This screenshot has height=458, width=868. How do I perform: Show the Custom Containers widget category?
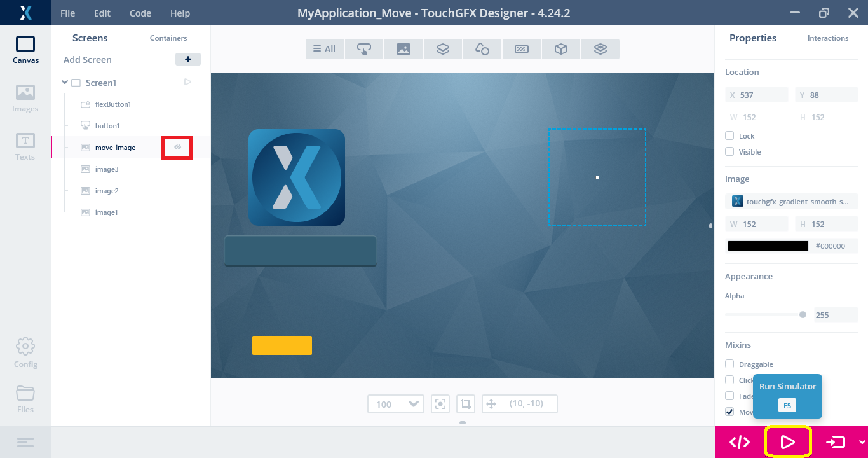[600, 49]
